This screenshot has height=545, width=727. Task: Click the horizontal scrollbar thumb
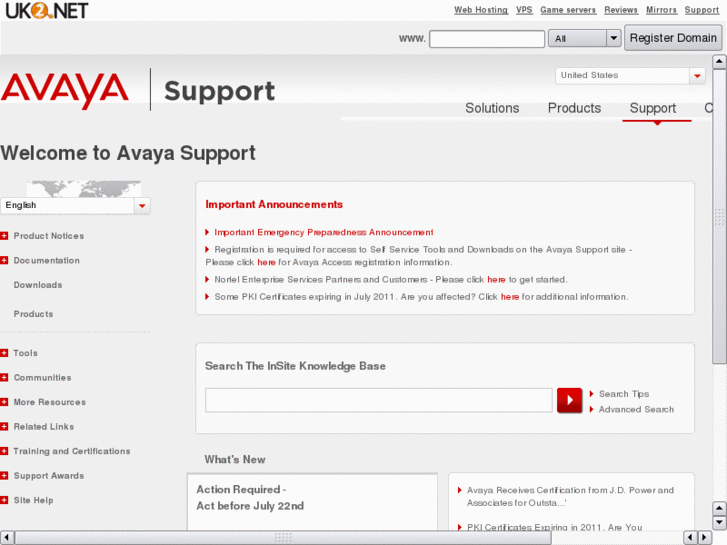pos(283,537)
